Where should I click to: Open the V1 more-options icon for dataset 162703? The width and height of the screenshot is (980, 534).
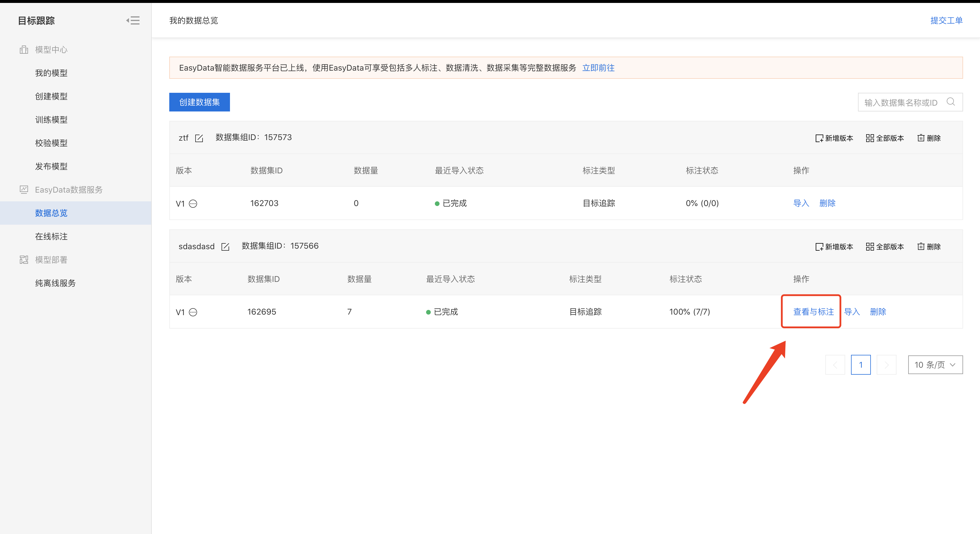point(193,203)
